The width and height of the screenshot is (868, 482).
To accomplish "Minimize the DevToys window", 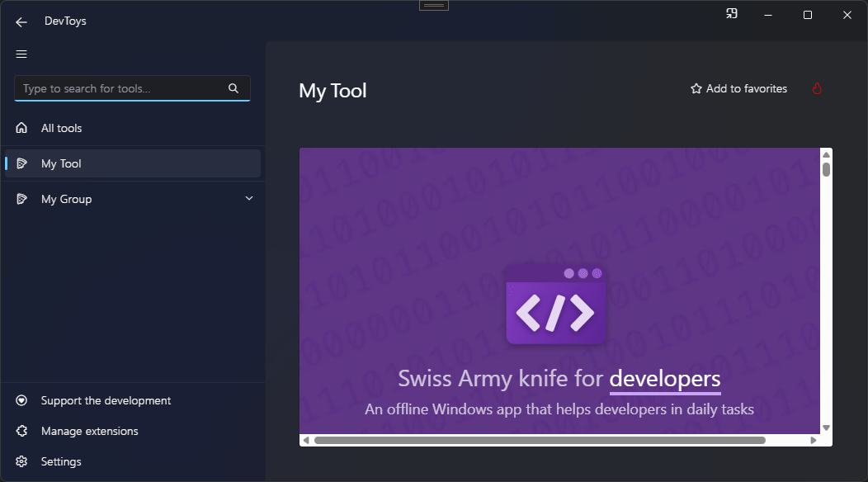I will pos(768,15).
